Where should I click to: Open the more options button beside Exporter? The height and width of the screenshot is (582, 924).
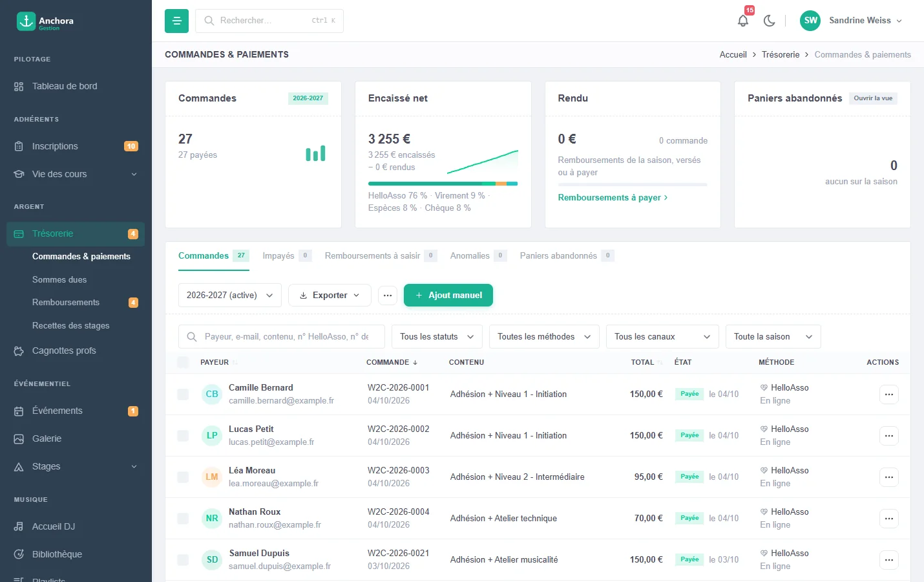point(388,295)
